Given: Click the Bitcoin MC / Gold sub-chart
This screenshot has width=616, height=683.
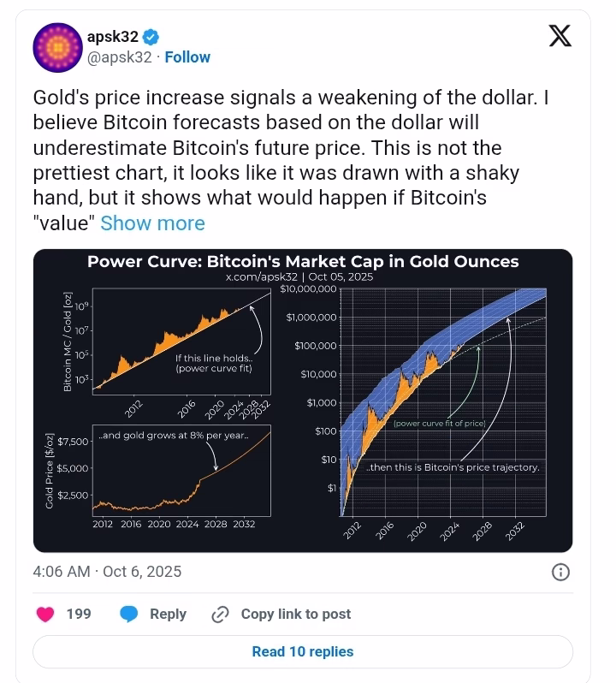Looking at the screenshot, I should [180, 342].
